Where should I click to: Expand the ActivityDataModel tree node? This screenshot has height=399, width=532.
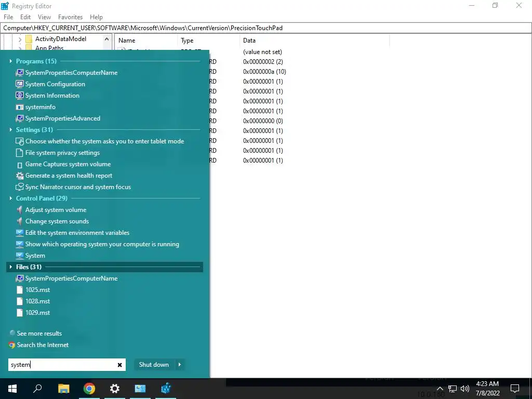point(20,39)
